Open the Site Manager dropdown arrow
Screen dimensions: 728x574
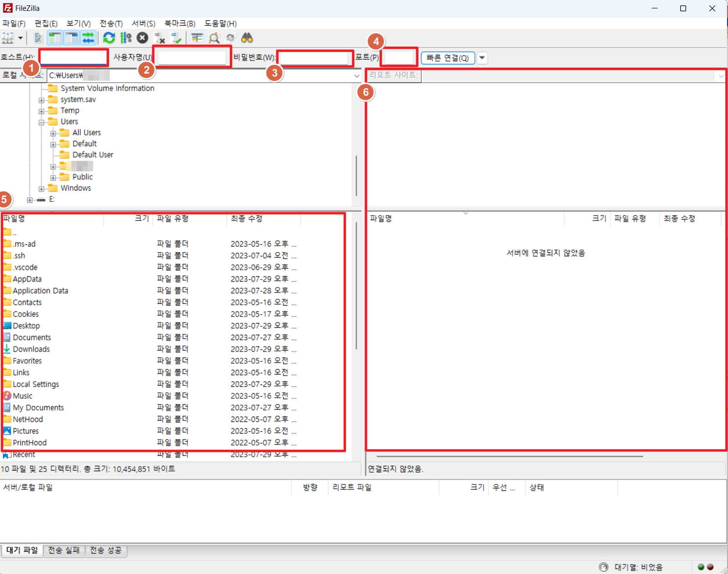pos(20,38)
